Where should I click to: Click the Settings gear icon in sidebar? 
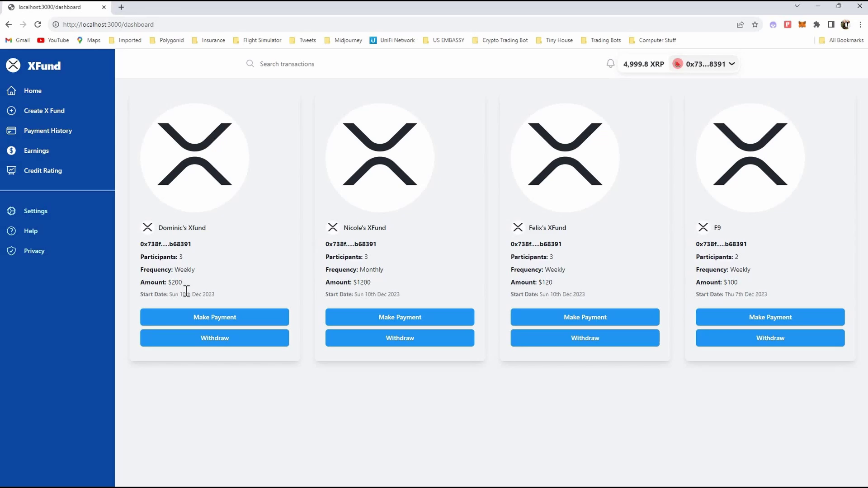pos(12,211)
